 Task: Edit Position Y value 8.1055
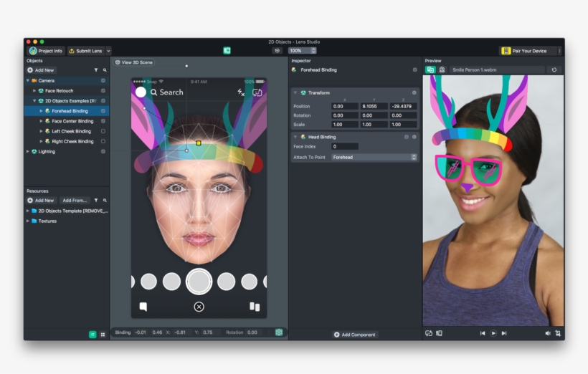coord(374,107)
